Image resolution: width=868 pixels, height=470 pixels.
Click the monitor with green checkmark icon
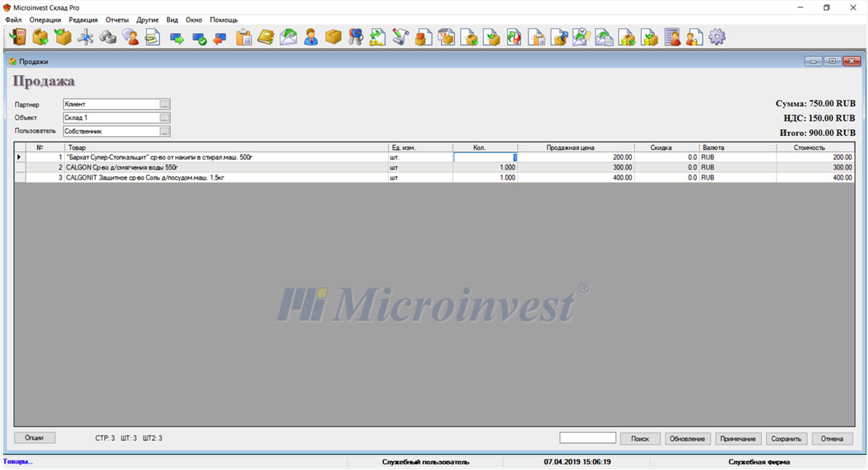(x=198, y=37)
